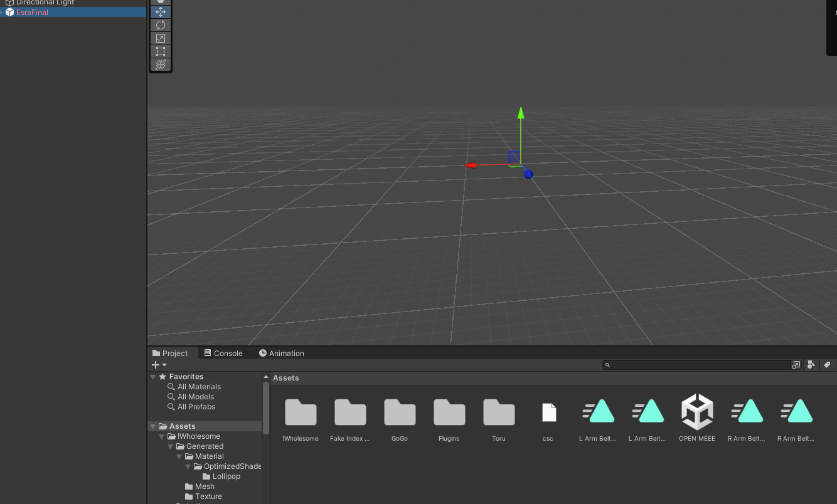Click the blue Z-axis gizmo handle
837x504 pixels.
[x=528, y=174]
